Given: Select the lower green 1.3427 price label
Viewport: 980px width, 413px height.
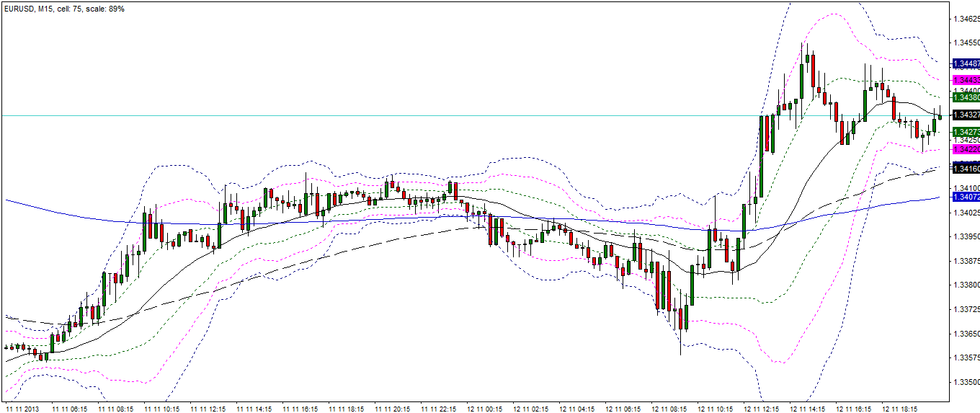Looking at the screenshot, I should (x=966, y=132).
